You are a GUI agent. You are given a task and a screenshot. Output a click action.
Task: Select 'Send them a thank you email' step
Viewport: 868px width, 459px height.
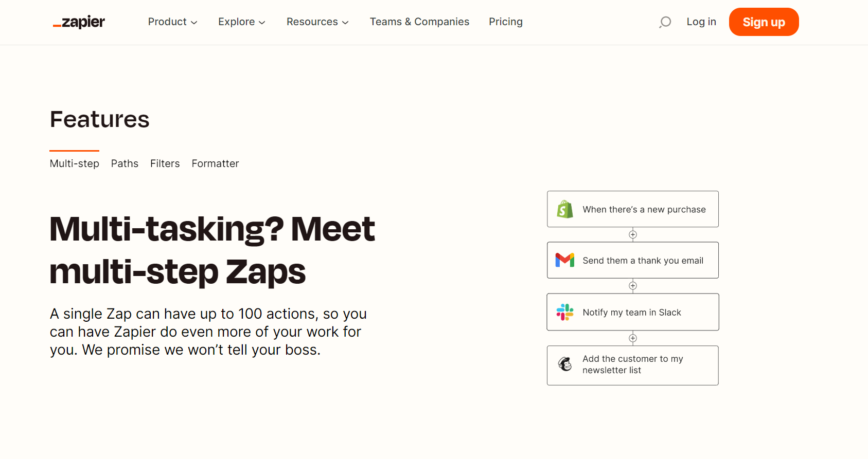coord(633,260)
